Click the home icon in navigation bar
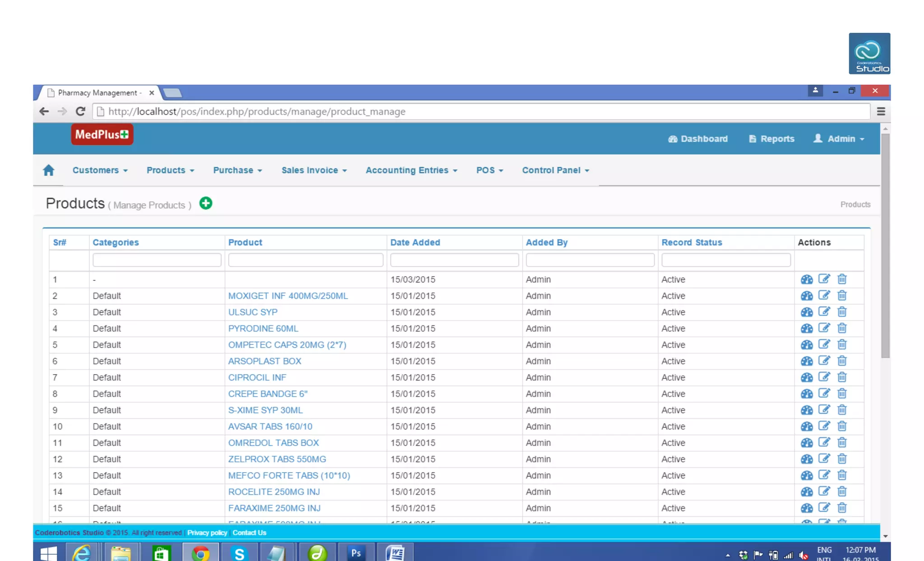Screen dimensions: 924x561 [48, 170]
